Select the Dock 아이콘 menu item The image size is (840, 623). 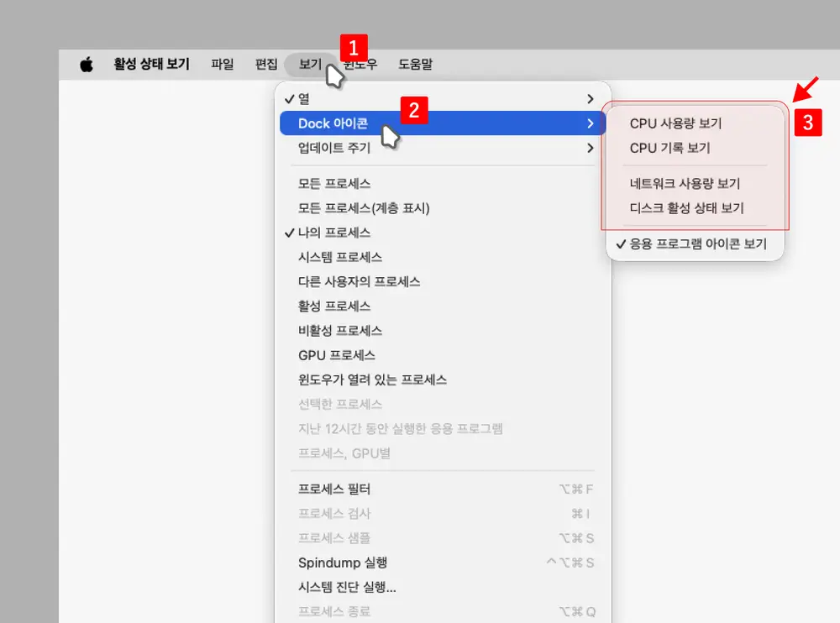pos(443,123)
